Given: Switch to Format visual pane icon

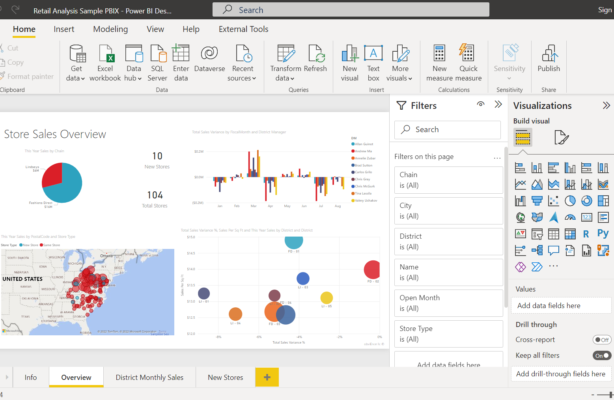Looking at the screenshot, I should pyautogui.click(x=561, y=138).
